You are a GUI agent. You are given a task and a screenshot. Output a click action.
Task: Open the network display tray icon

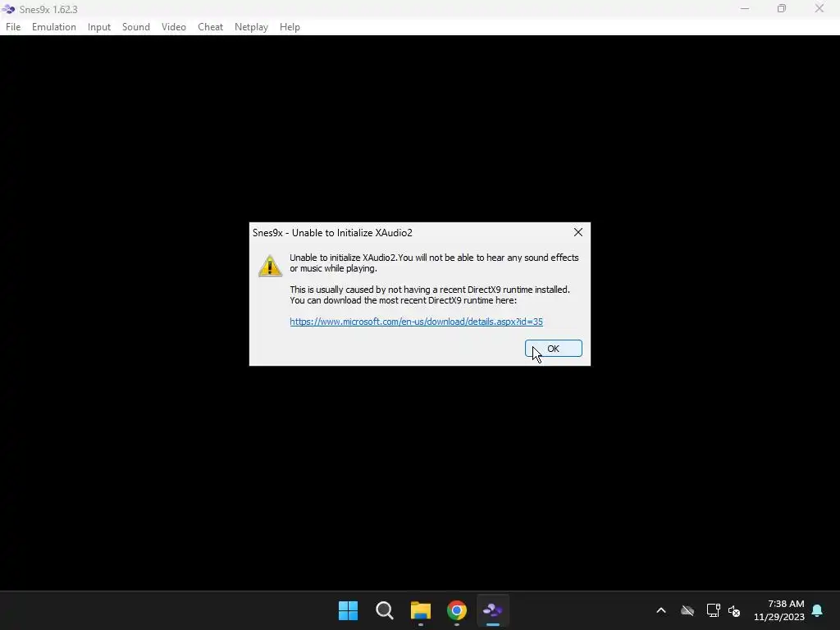[x=713, y=610]
